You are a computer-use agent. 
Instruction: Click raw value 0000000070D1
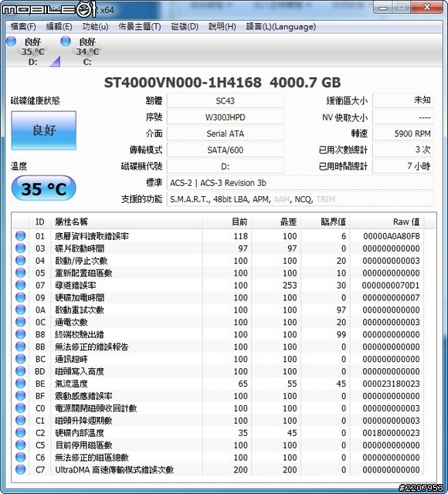click(x=391, y=285)
